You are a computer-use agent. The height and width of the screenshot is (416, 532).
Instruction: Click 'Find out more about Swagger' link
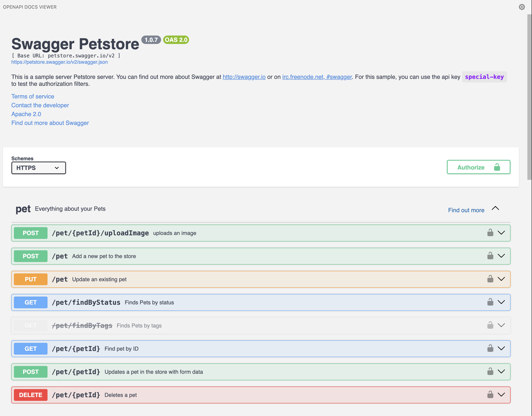(50, 123)
